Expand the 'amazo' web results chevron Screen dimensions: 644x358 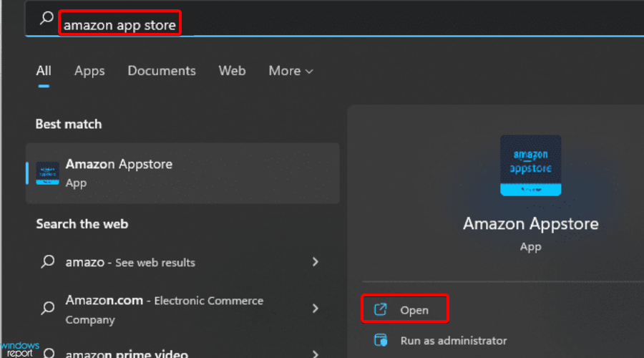[315, 262]
